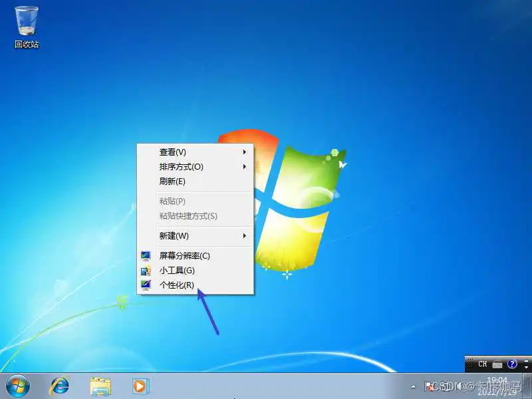Open 个性化 (Personalize) from the context menu

[177, 285]
